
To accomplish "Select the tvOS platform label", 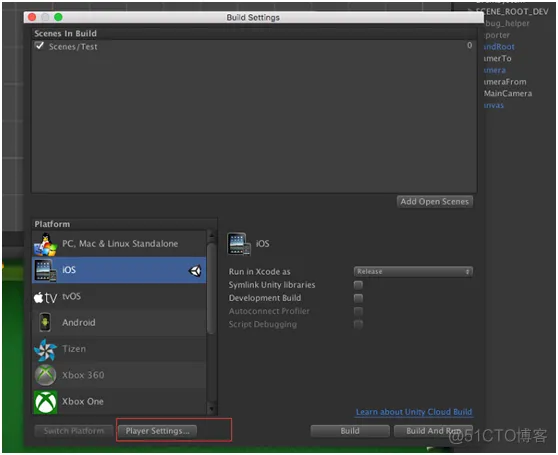I will 72,296.
